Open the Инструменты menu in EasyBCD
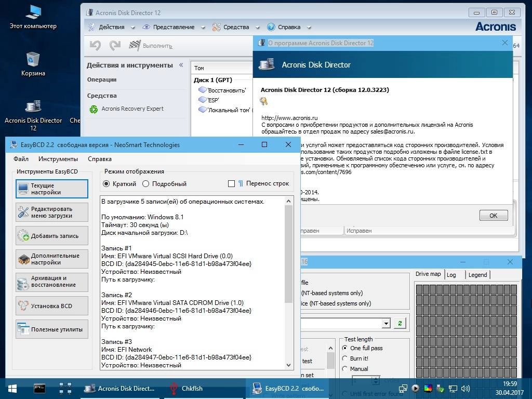532x399 pixels. [x=58, y=159]
